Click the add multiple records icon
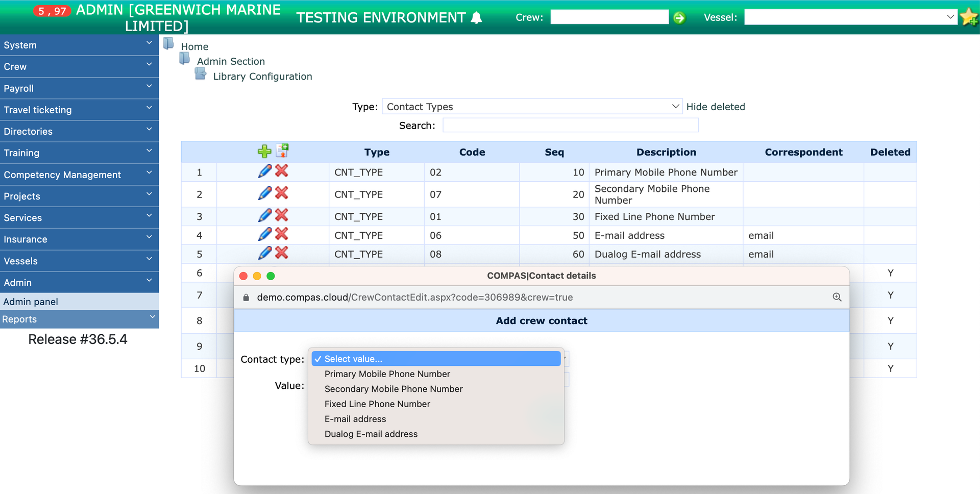 (x=282, y=151)
